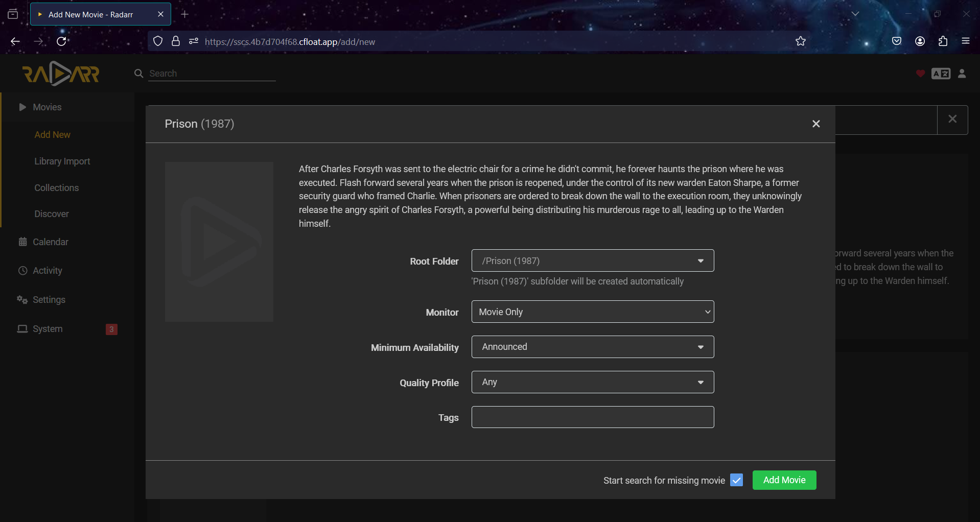Open a new browser tab
Viewport: 980px width, 522px height.
[185, 14]
